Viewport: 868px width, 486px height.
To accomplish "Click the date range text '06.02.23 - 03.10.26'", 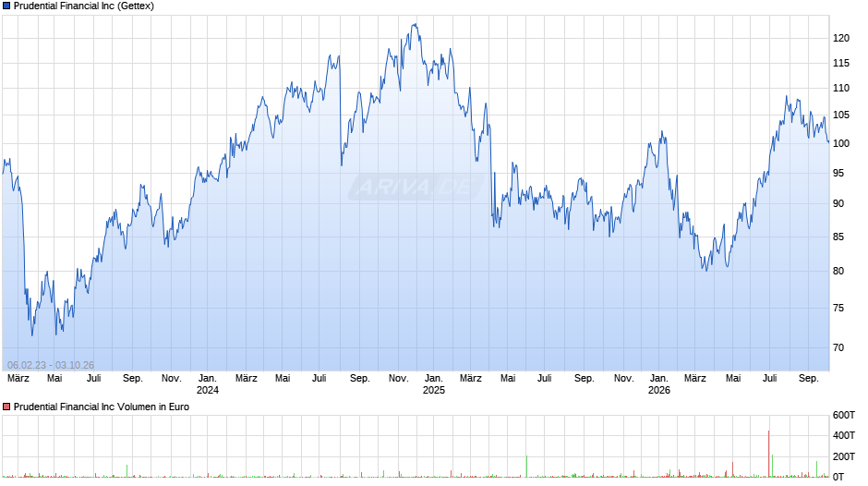I will coord(51,365).
